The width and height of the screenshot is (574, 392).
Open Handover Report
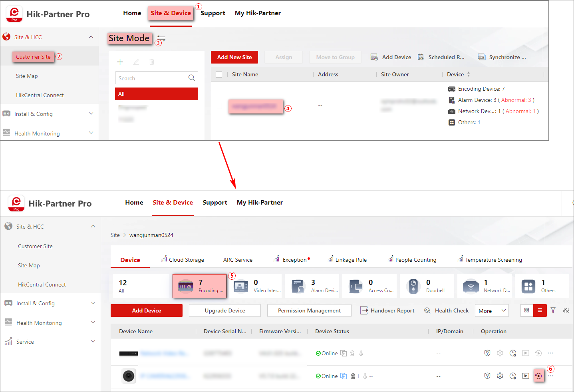(387, 310)
